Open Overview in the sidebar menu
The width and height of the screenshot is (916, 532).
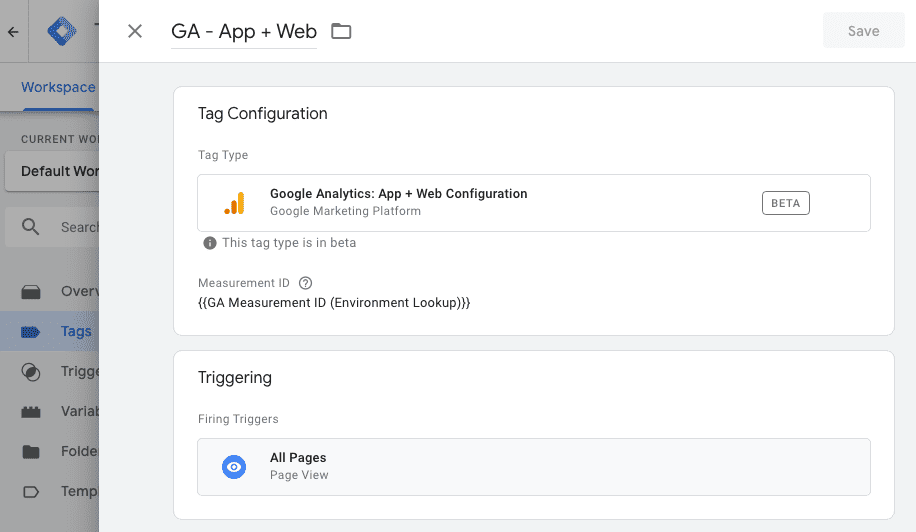[50, 291]
